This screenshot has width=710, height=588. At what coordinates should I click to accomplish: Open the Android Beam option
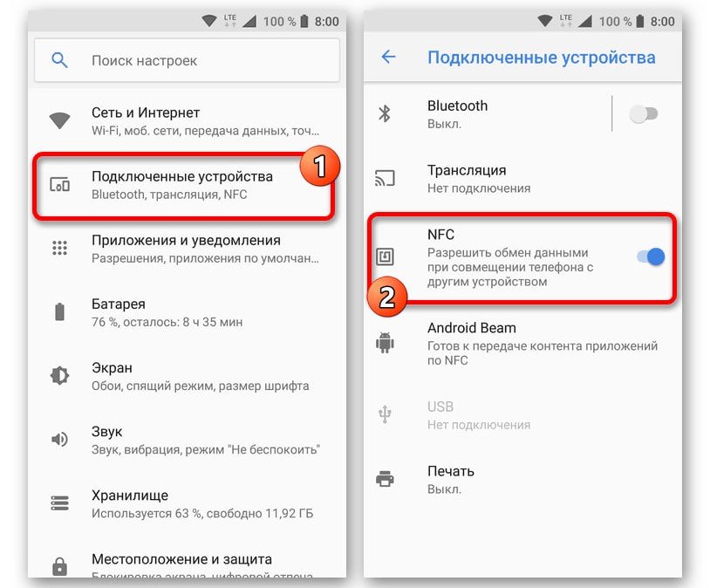pyautogui.click(x=522, y=344)
